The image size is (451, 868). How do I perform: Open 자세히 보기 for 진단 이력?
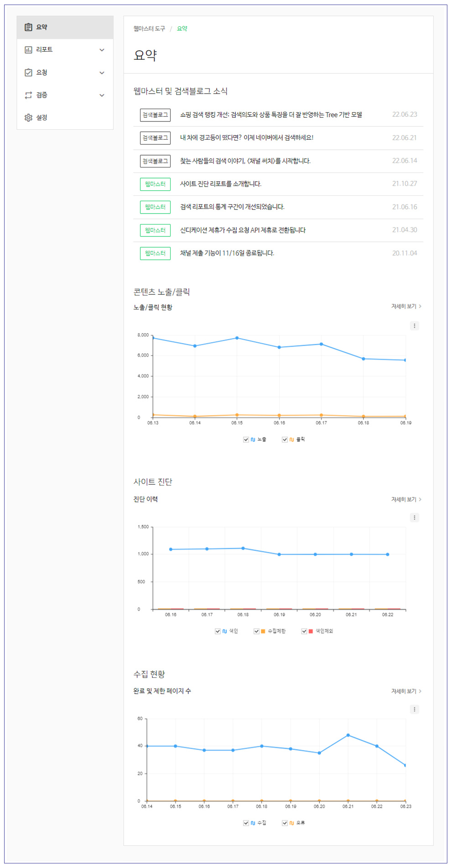406,499
